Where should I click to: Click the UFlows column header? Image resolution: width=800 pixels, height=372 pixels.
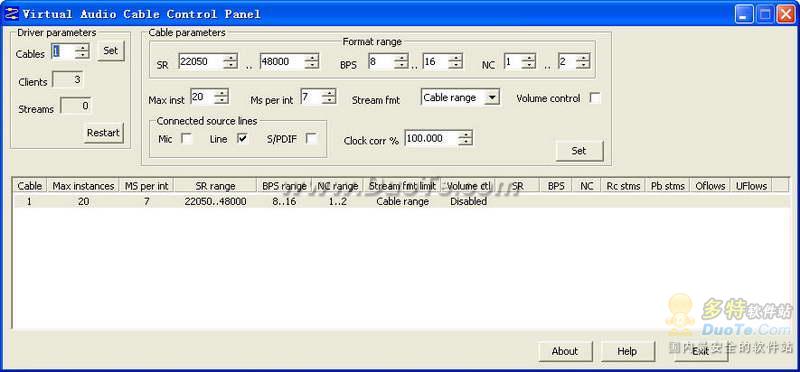751,186
